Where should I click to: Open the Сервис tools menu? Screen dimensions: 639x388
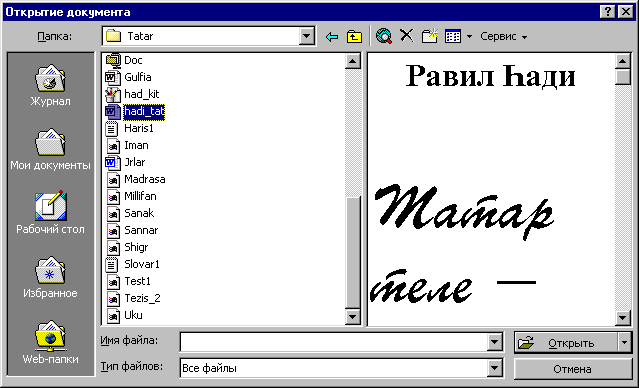point(503,36)
